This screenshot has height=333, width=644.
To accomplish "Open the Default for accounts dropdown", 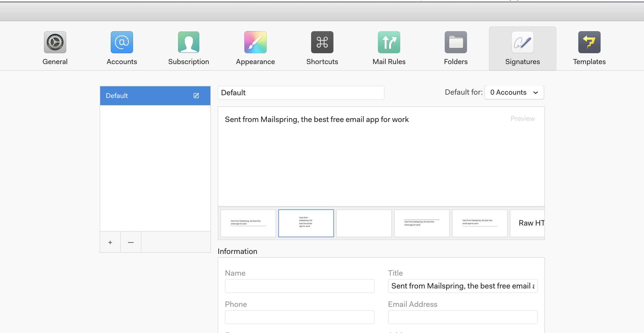I will 514,92.
